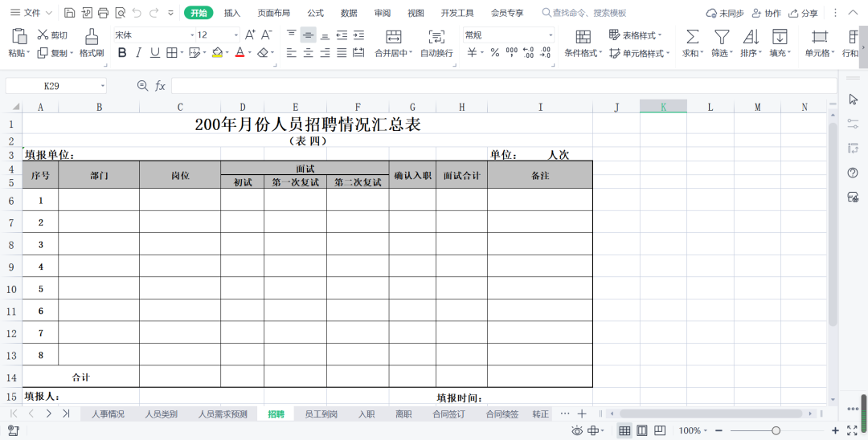Click the fill color bucket swatch
This screenshot has width=868, height=440.
[217, 52]
